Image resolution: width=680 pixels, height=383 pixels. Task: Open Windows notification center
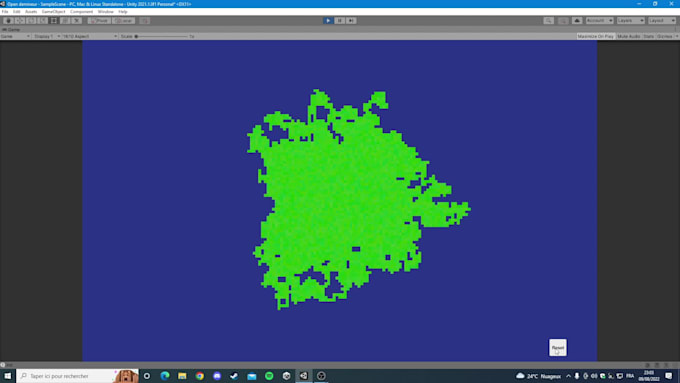tap(669, 376)
